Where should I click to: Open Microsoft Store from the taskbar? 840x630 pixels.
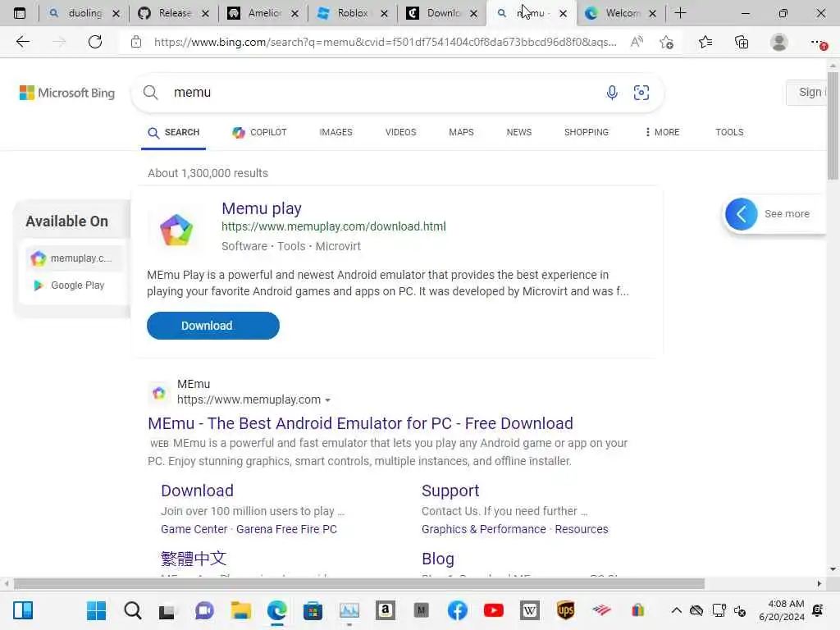[313, 610]
